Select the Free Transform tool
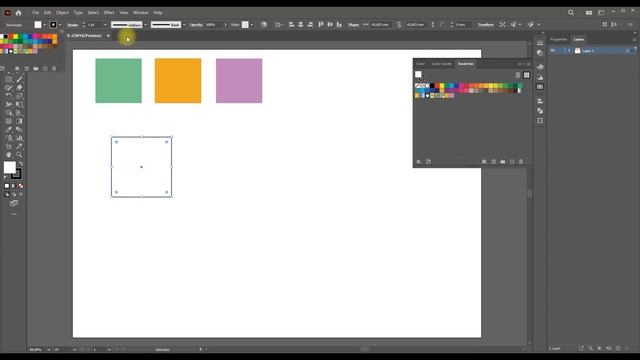Viewport: 640px width, 360px height. pyautogui.click(x=19, y=104)
